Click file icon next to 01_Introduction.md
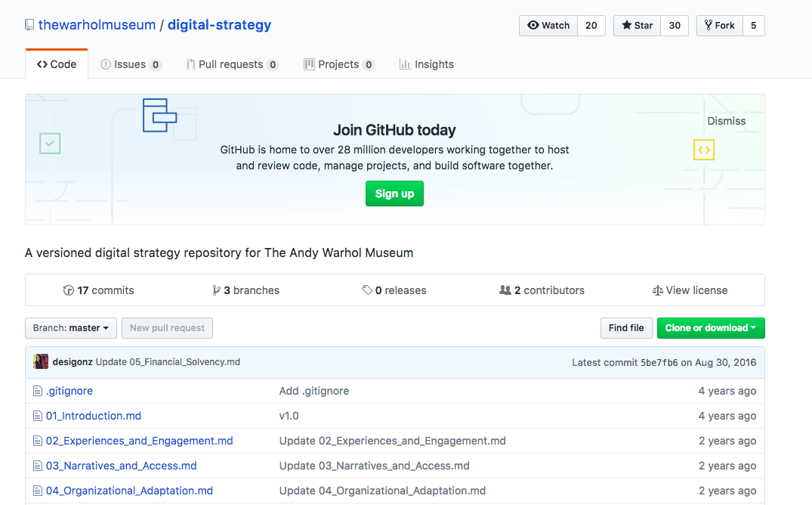 point(37,416)
